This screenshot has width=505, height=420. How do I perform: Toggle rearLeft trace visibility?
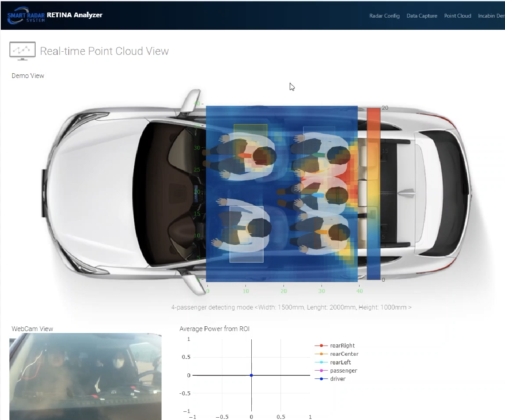point(340,362)
